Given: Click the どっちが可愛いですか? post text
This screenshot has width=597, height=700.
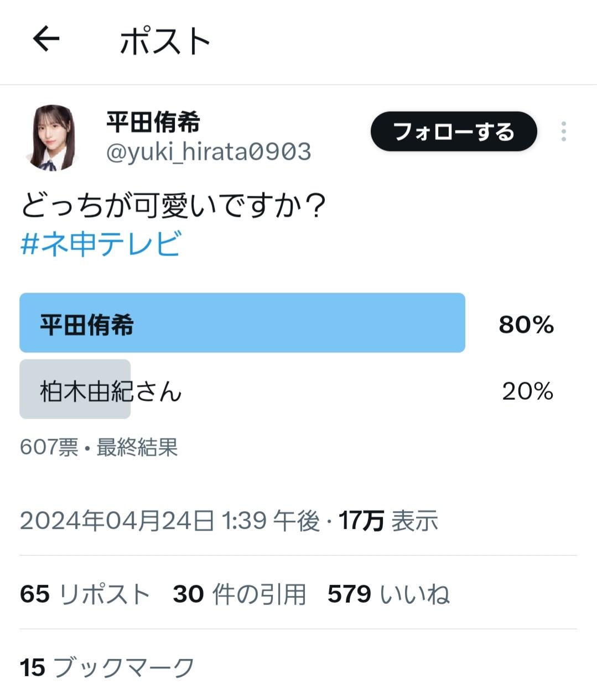Looking at the screenshot, I should click(x=173, y=205).
